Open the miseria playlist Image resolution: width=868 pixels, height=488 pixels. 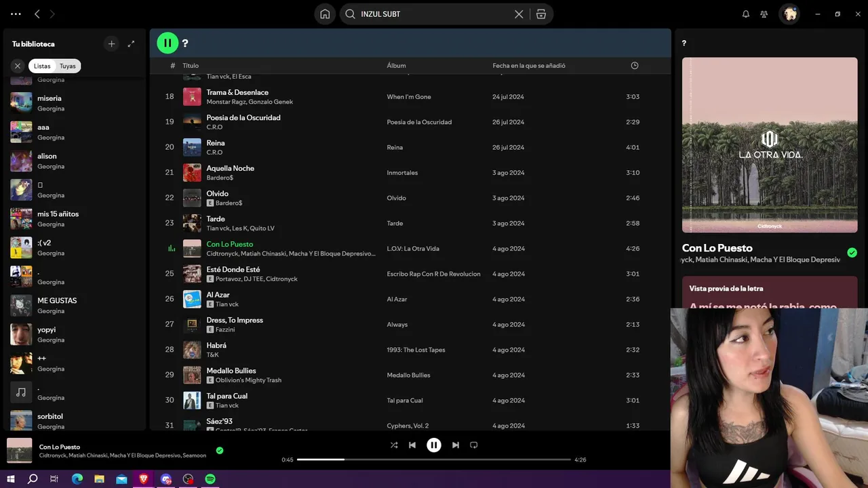point(75,103)
